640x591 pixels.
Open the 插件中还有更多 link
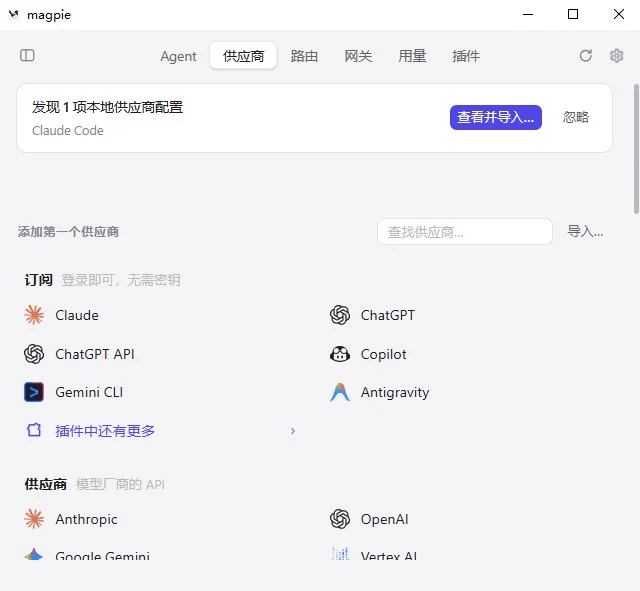click(105, 431)
